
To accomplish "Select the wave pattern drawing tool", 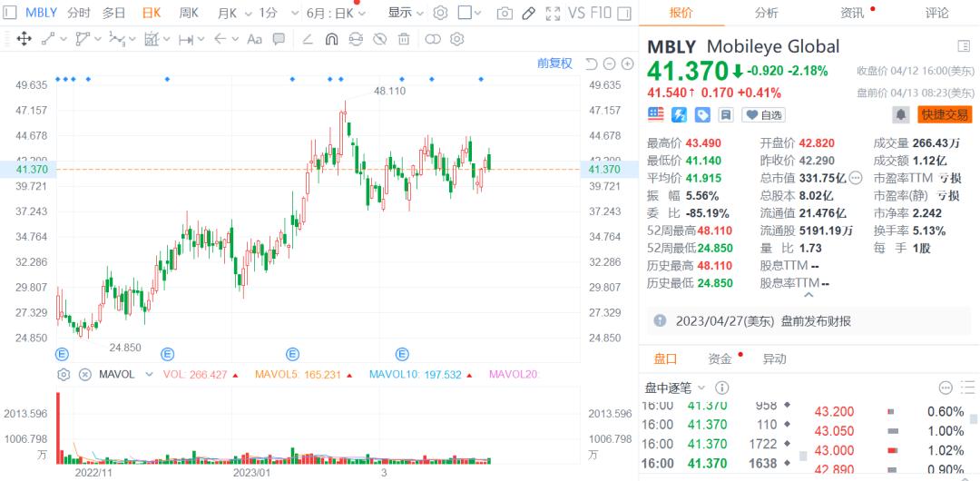I will pyautogui.click(x=117, y=39).
